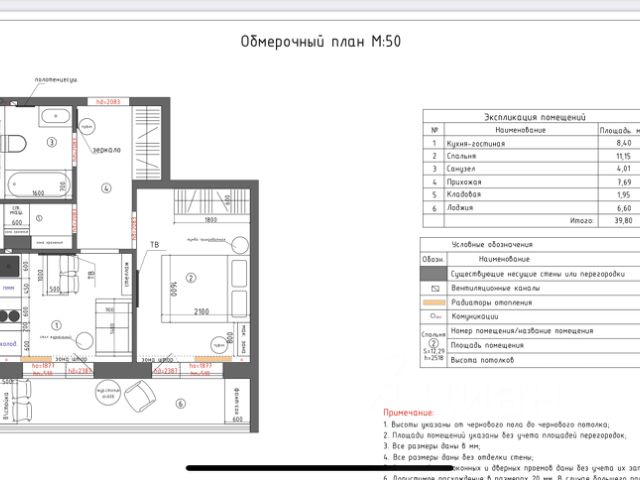
Task: Click the gray wall swatch in the legend
Action: (x=433, y=273)
